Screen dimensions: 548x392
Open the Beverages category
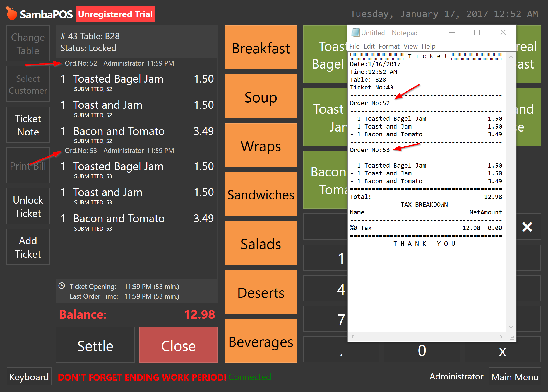click(x=261, y=341)
